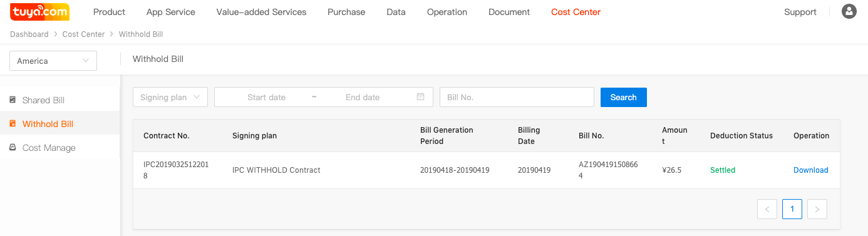Click the Start date field
Image resolution: width=868 pixels, height=236 pixels.
(x=266, y=97)
